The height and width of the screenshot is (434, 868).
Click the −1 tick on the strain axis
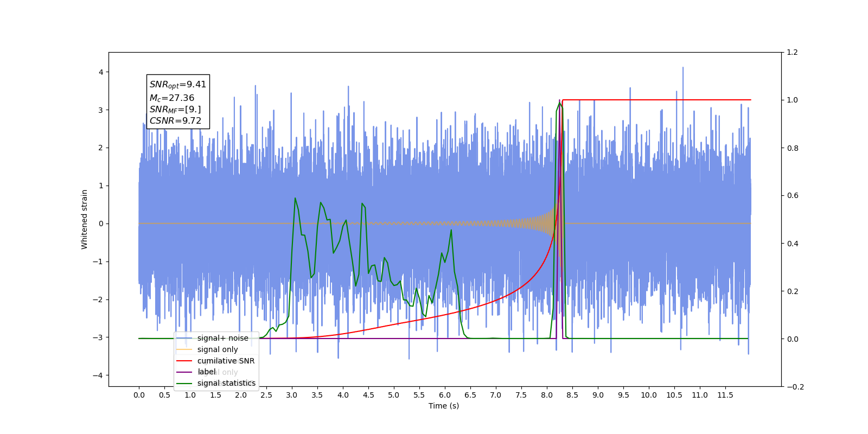click(x=98, y=261)
